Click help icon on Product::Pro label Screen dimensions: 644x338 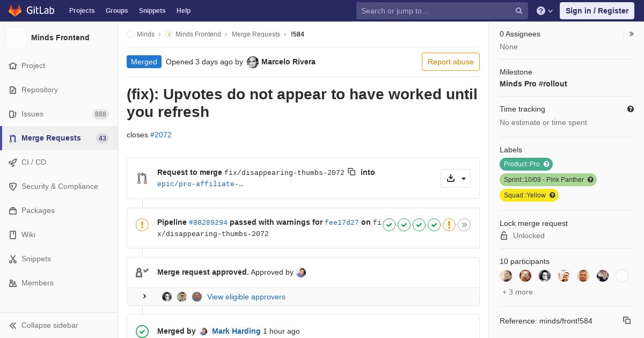point(547,164)
